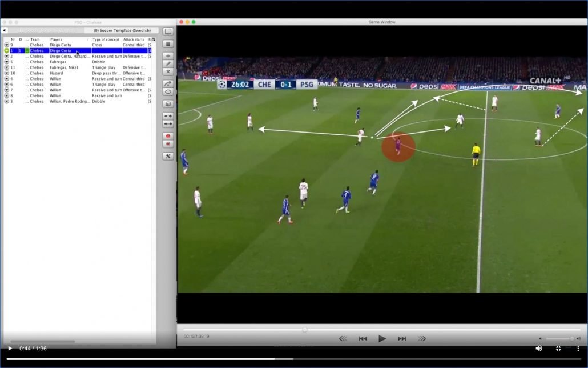Image resolution: width=588 pixels, height=368 pixels.
Task: Click the stop square toolbar button
Action: (x=168, y=44)
